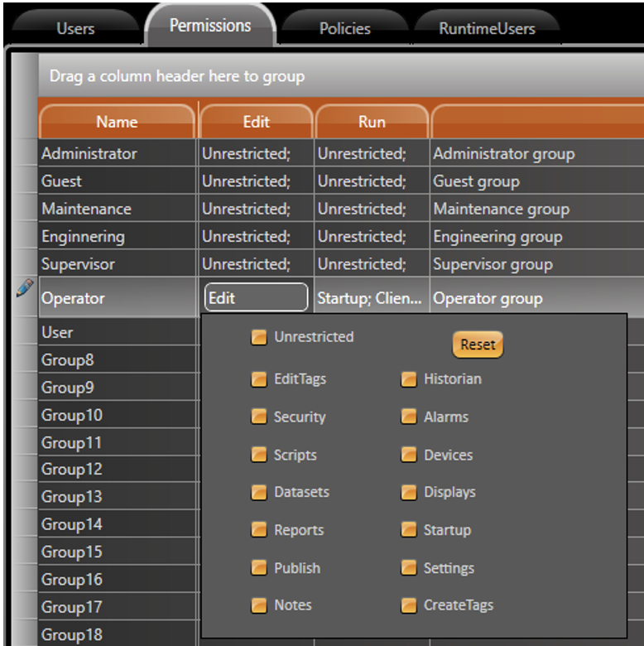Open the Policies tab
This screenshot has width=644, height=646.
tap(344, 29)
